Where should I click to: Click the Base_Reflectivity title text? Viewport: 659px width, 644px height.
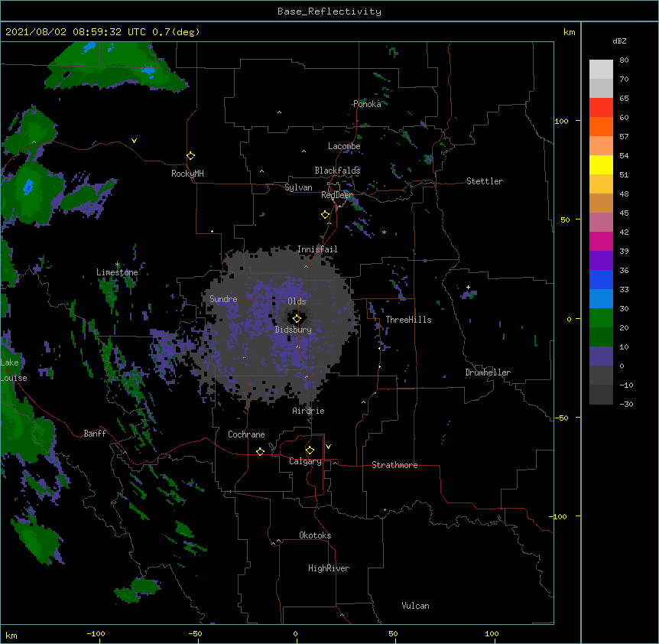tap(329, 11)
